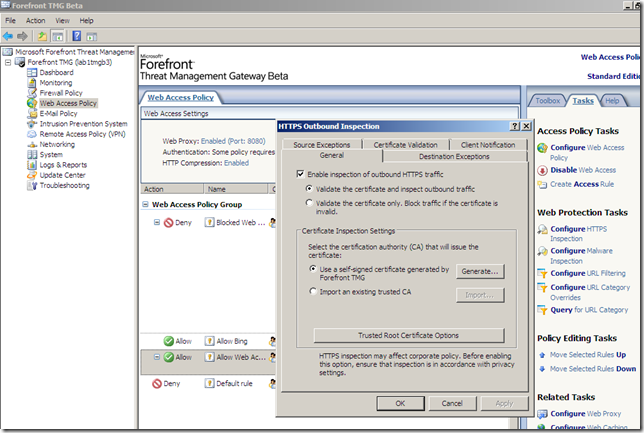Click the Move Selected Rules Down arrow icon
This screenshot has height=433, width=644.
point(542,369)
